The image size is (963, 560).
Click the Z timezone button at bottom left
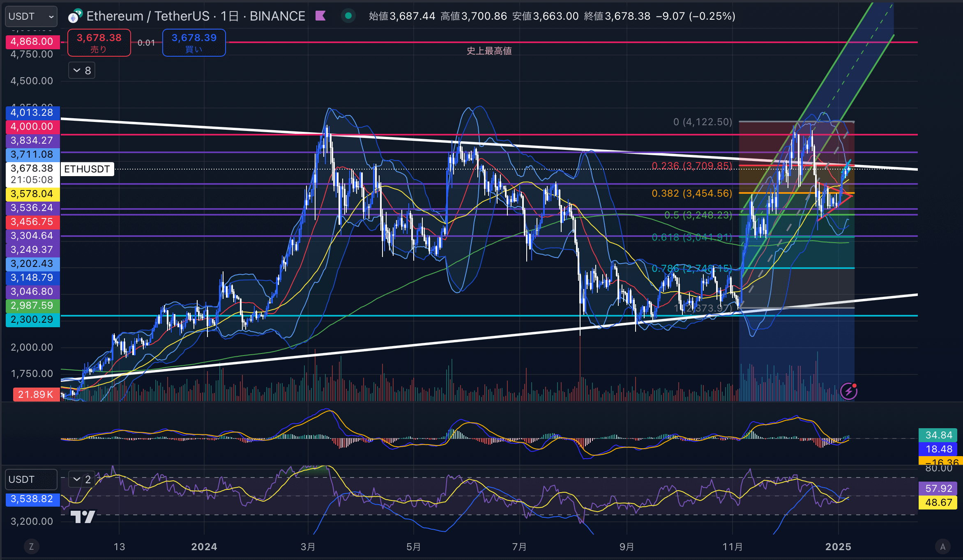tap(31, 546)
